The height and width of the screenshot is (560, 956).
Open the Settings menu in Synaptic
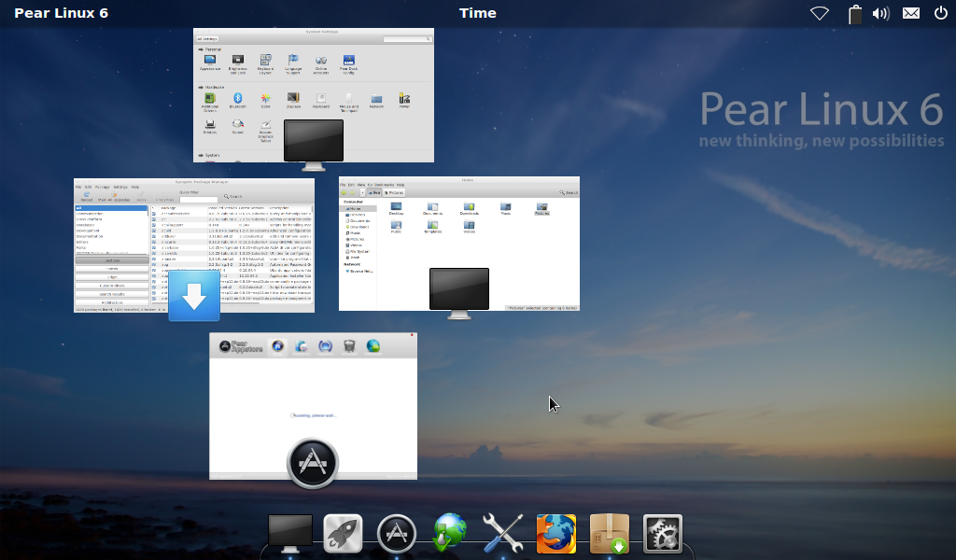coord(120,187)
